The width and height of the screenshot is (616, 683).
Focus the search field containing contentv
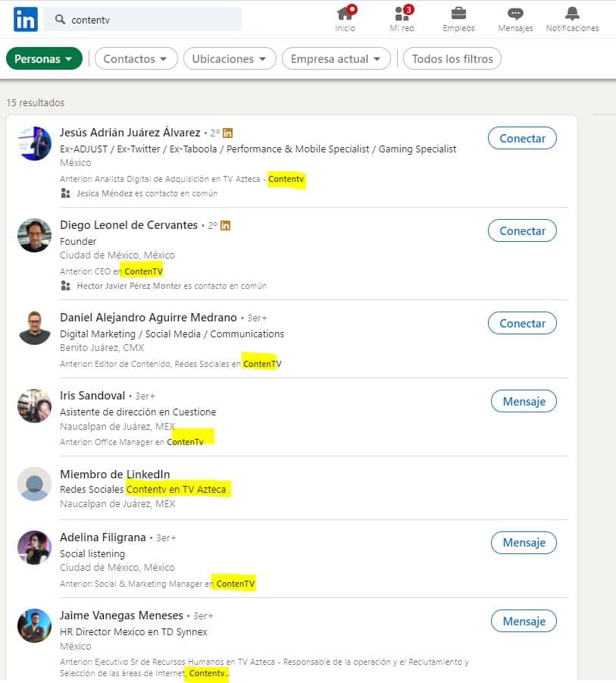(x=142, y=19)
